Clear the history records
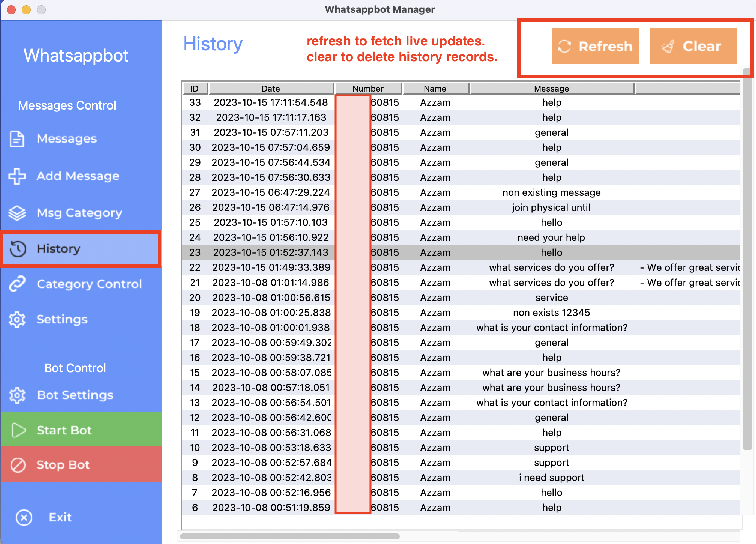This screenshot has width=756, height=544. 693,46
